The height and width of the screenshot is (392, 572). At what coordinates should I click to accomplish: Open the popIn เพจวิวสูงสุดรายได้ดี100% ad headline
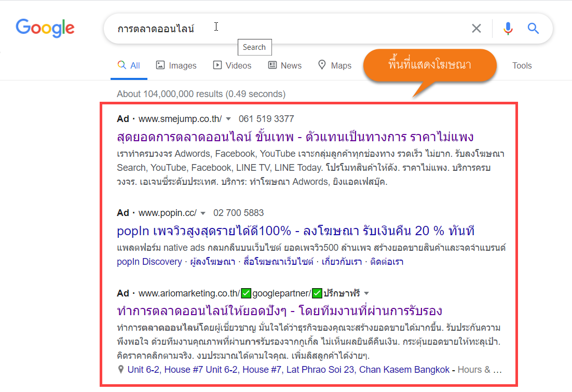295,231
